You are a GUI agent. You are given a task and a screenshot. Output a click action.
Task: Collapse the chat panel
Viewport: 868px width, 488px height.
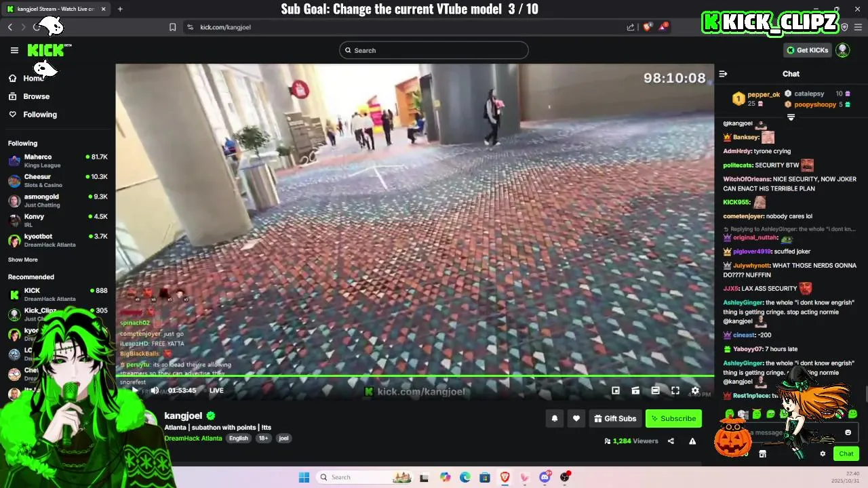pyautogui.click(x=723, y=74)
